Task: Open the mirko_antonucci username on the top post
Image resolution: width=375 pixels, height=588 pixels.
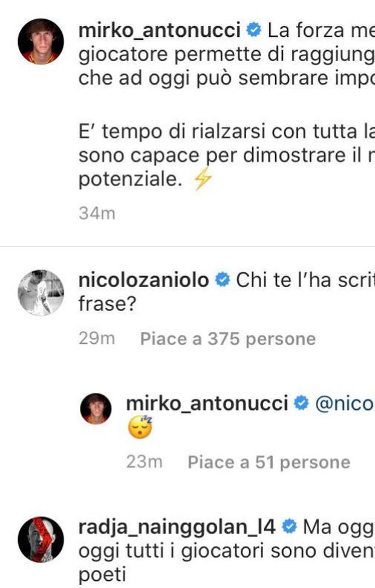Action: pos(160,28)
